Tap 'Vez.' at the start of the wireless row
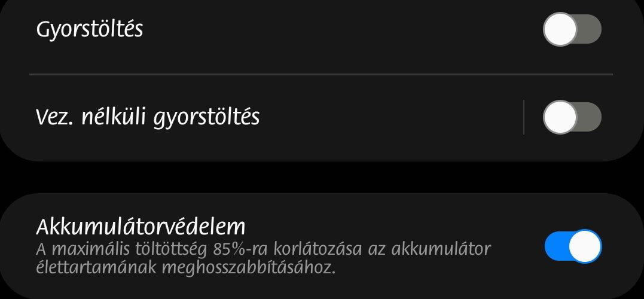Image resolution: width=644 pixels, height=299 pixels. point(56,117)
